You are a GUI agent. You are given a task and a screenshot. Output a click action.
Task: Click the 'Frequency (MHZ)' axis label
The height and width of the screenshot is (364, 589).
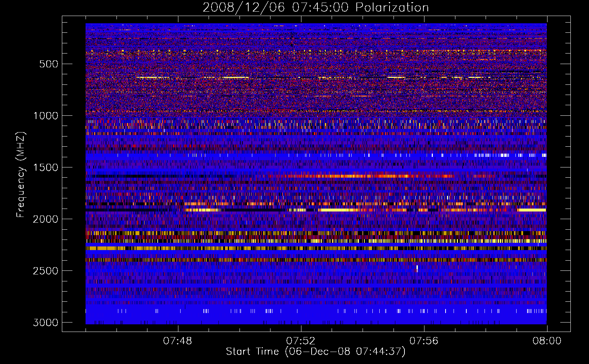point(21,175)
